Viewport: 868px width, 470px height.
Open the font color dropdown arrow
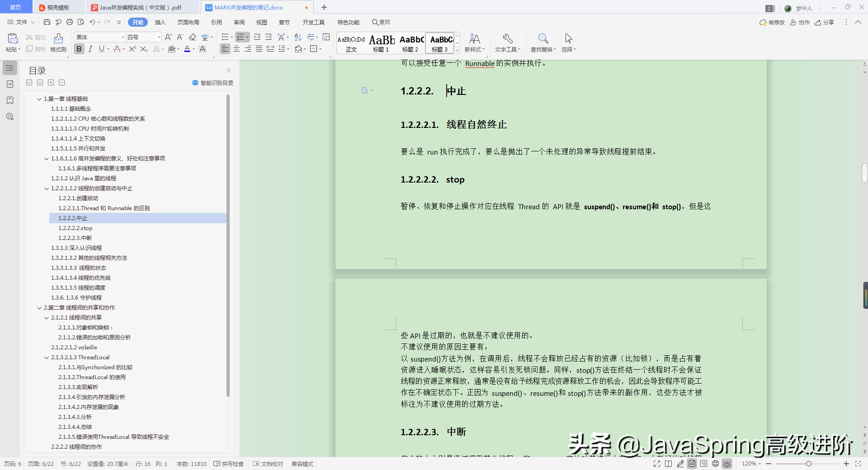194,49
